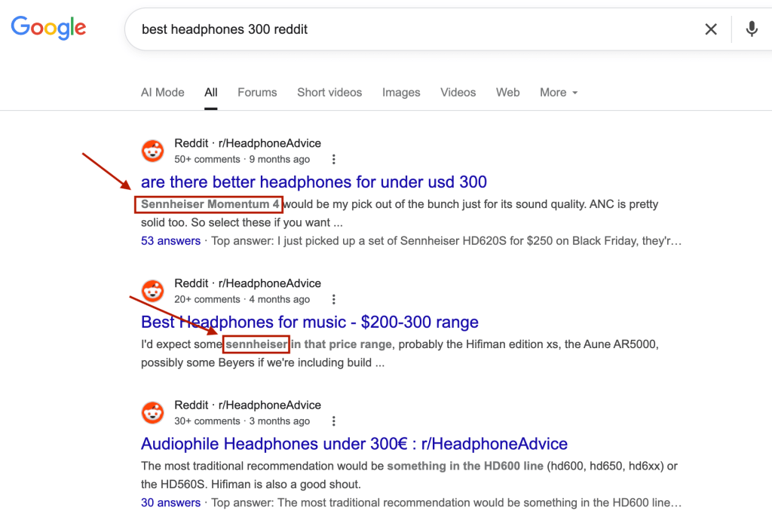Switch to the Short videos tab
Viewport: 772px width, 532px height.
[x=329, y=92]
